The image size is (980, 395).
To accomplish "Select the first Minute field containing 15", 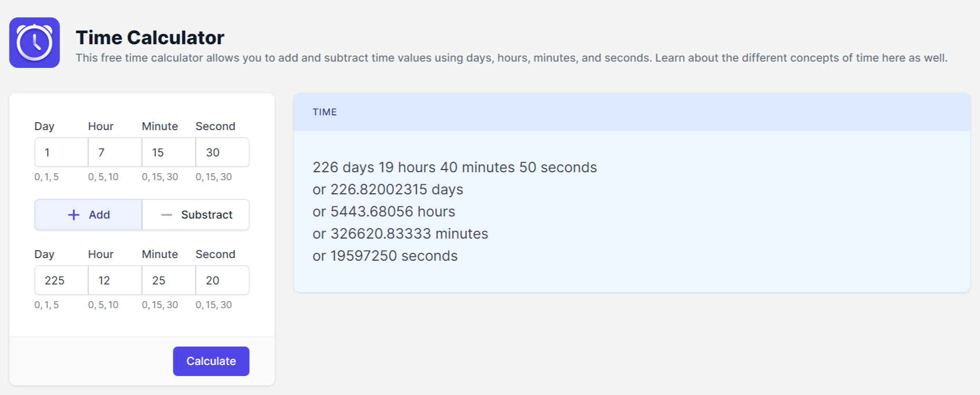I will [169, 153].
